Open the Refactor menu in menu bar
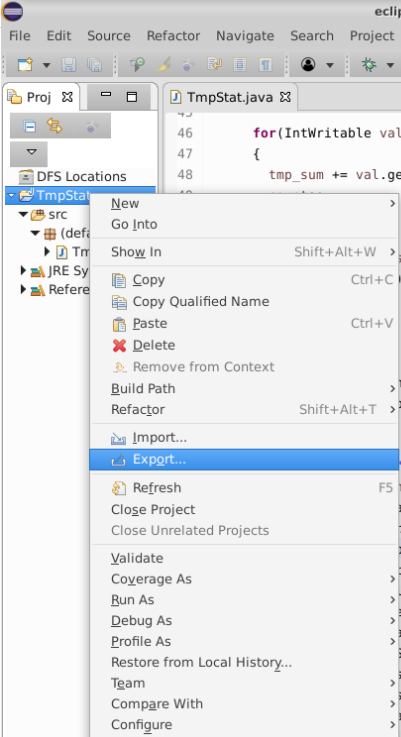401x737 pixels. click(173, 36)
